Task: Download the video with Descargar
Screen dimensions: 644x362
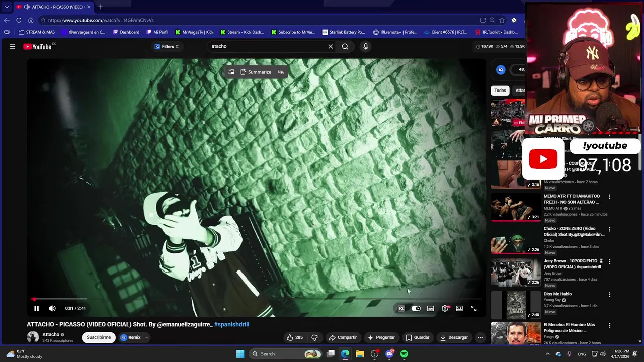Action: tap(454, 337)
